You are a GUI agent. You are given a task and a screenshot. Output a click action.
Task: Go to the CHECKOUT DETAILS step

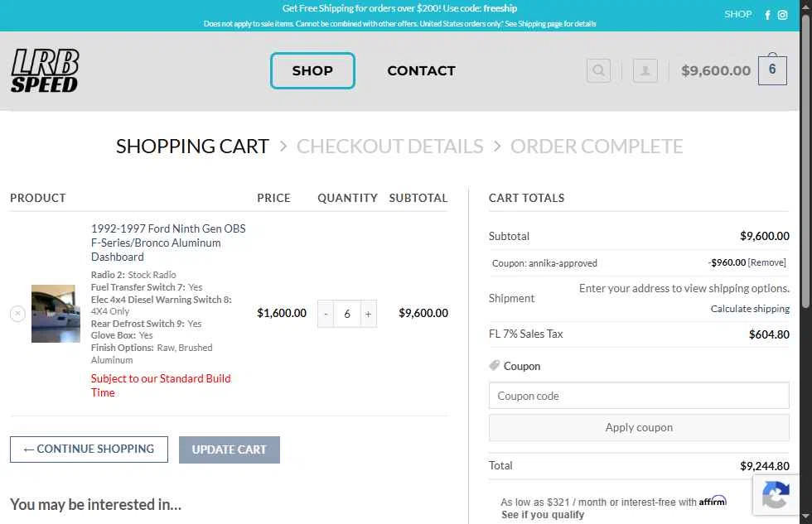390,147
